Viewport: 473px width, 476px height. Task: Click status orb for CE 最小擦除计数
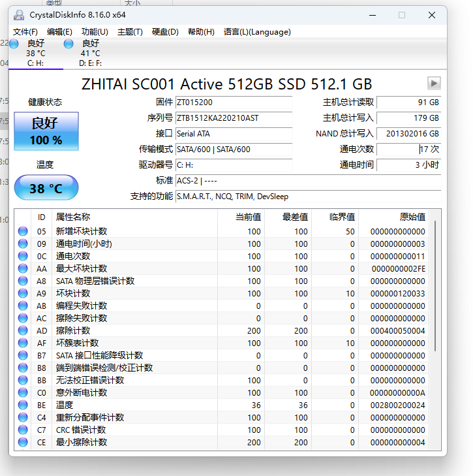pyautogui.click(x=23, y=442)
